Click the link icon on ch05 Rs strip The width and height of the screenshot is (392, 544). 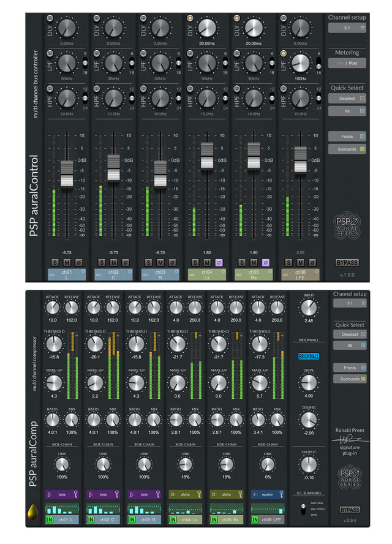coord(238,274)
